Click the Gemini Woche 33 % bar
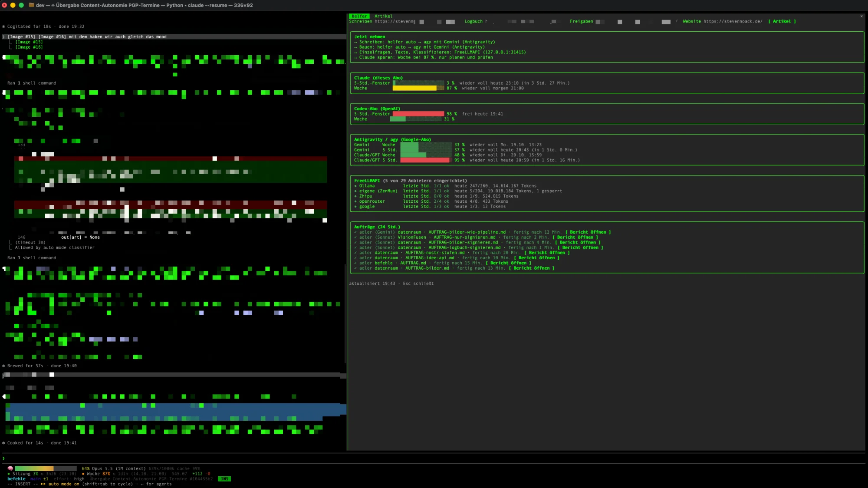Viewport: 868px width, 488px height. tap(425, 145)
